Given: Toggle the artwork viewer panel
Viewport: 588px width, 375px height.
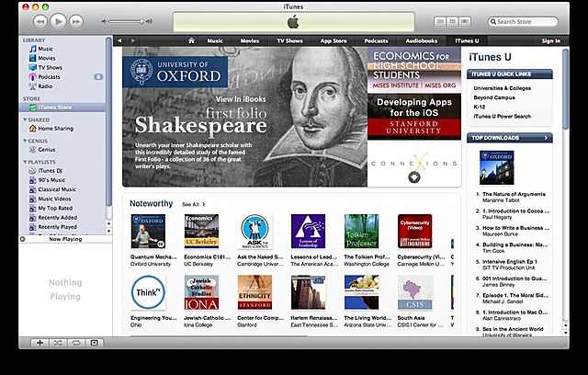Looking at the screenshot, I should (95, 343).
